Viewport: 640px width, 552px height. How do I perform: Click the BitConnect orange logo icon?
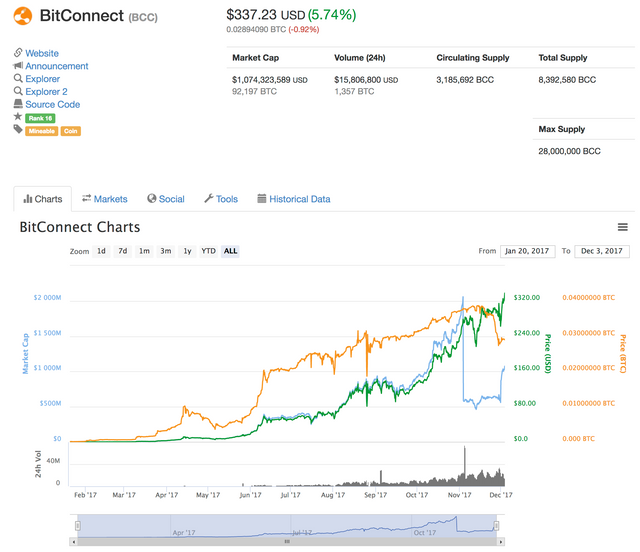click(x=22, y=16)
